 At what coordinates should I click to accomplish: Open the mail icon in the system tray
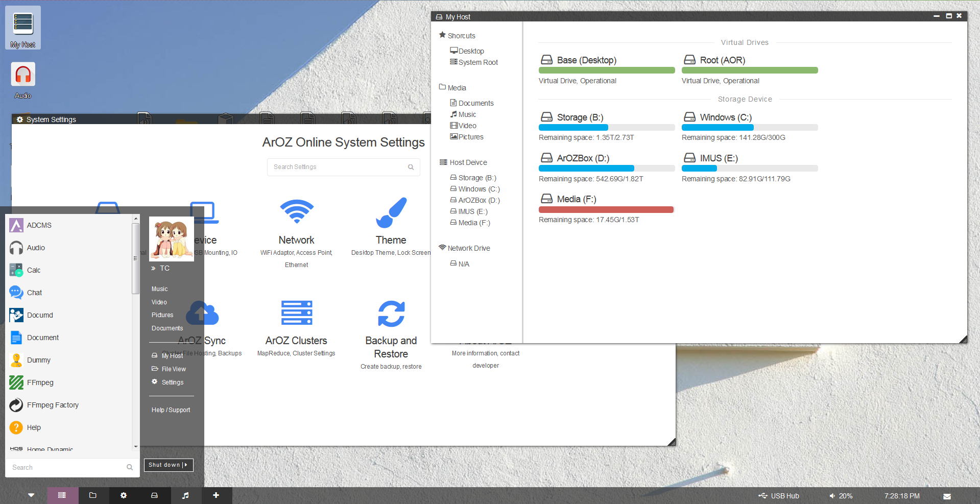point(947,496)
